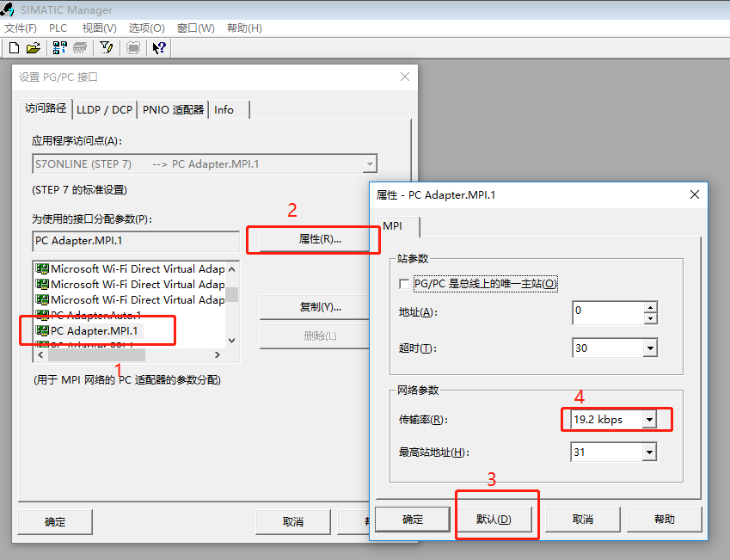The width and height of the screenshot is (730, 560).
Task: Switch to the LLDP / DCP tab
Action: 105,110
